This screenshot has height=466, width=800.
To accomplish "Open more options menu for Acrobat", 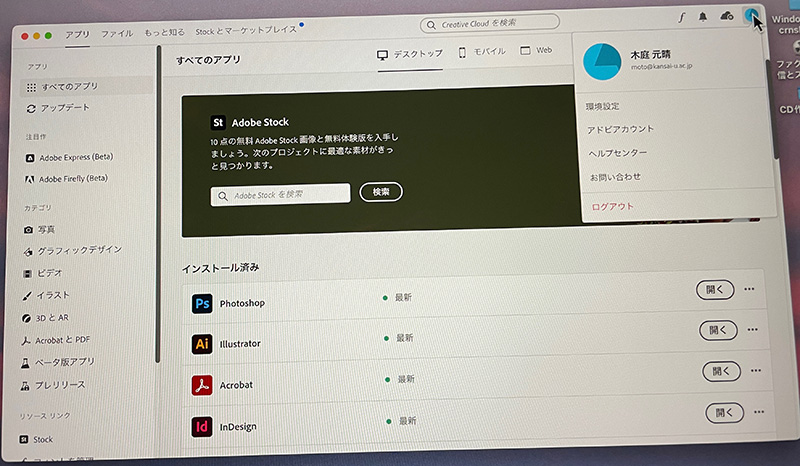I will (x=756, y=371).
